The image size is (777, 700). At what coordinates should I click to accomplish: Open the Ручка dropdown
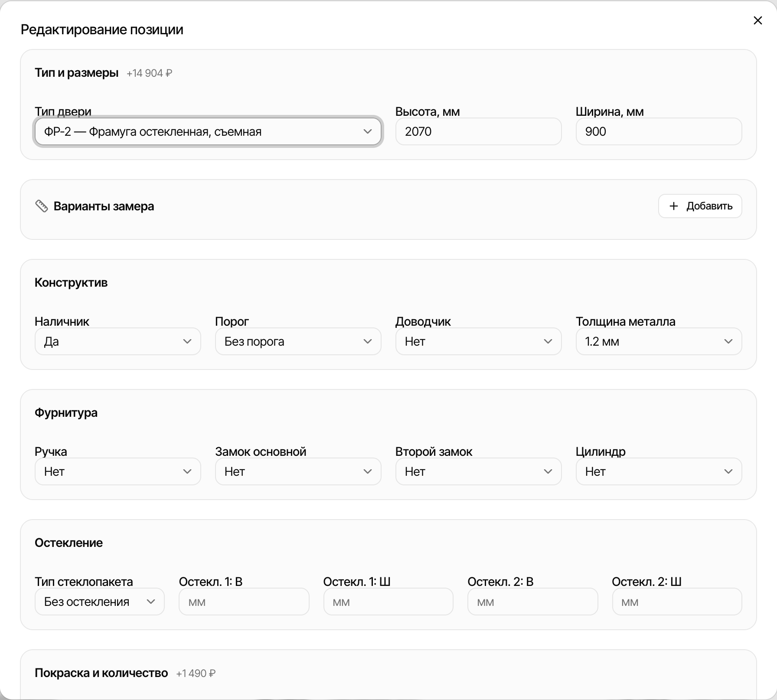click(x=118, y=471)
